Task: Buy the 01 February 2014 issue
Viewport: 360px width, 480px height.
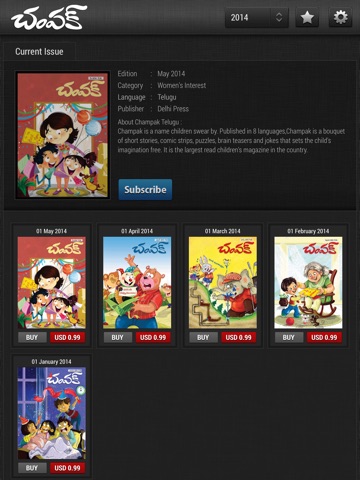Action: [289, 337]
